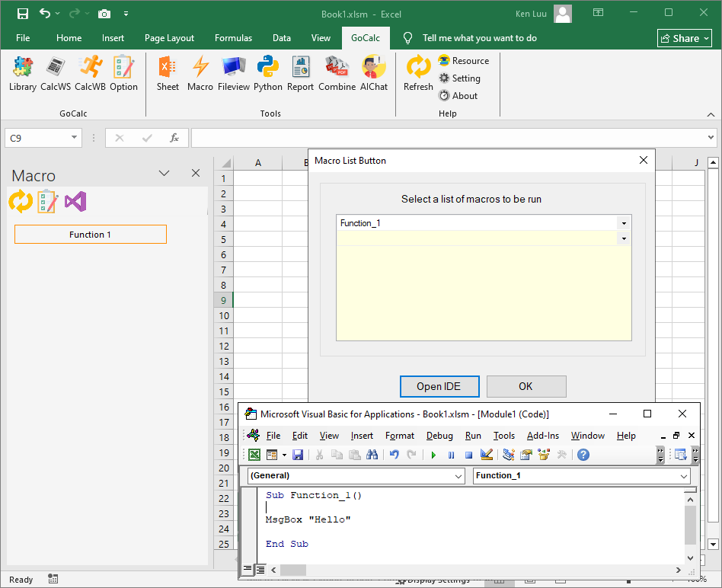Open the Function_1 procedure dropdown in VBA
Screen dimensions: 722x588
click(684, 476)
